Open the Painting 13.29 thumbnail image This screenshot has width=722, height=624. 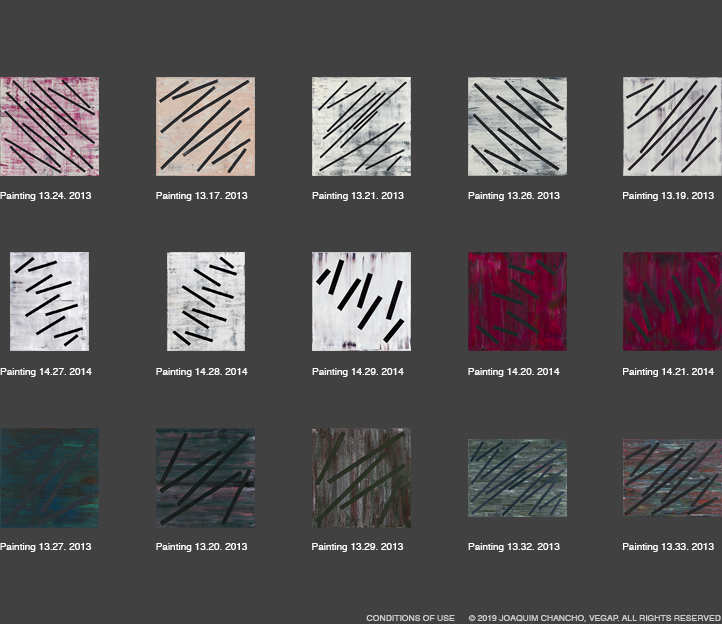[x=361, y=478]
